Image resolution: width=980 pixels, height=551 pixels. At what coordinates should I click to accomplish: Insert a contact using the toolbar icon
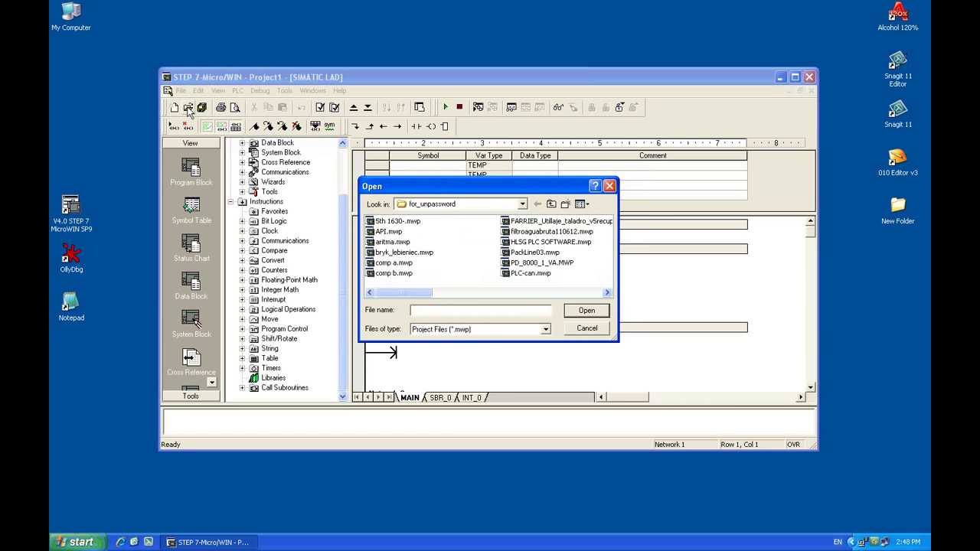416,126
